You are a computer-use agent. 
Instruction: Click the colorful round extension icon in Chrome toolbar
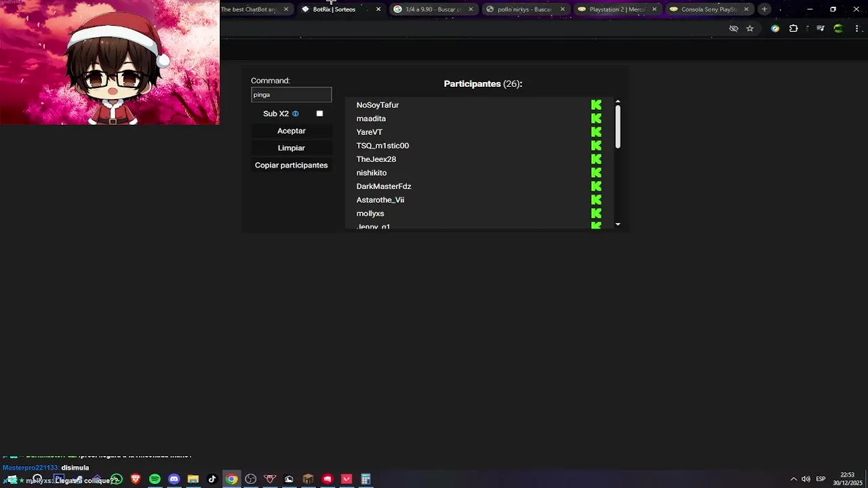pyautogui.click(x=775, y=28)
